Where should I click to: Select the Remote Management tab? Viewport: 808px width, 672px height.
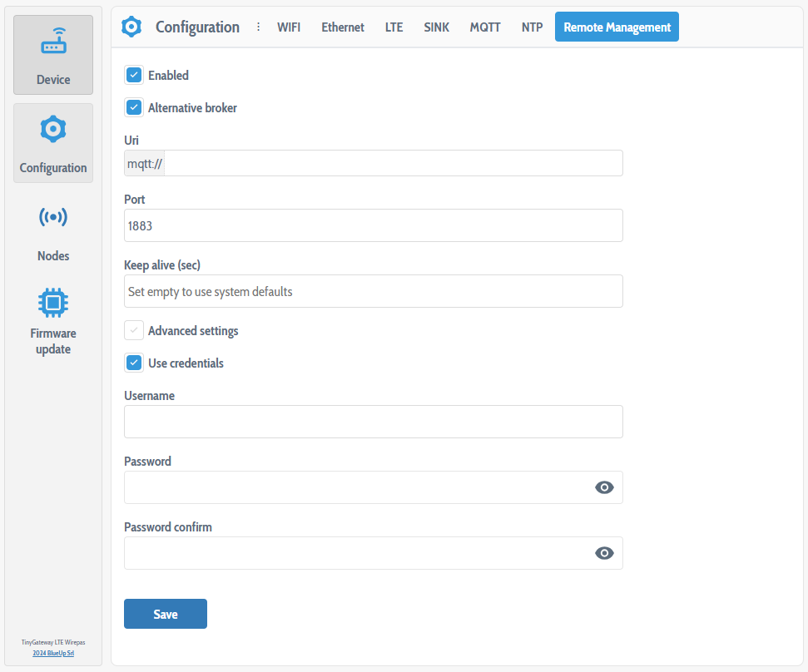coord(617,27)
